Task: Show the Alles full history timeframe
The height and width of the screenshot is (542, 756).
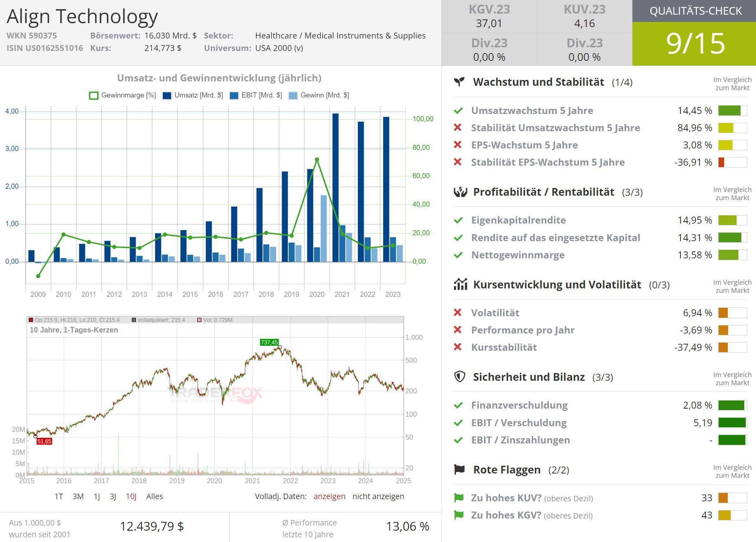Action: coord(154,496)
